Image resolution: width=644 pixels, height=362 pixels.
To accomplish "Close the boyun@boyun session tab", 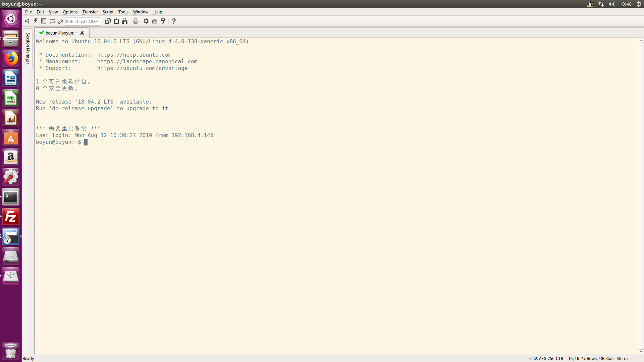I will pyautogui.click(x=82, y=33).
